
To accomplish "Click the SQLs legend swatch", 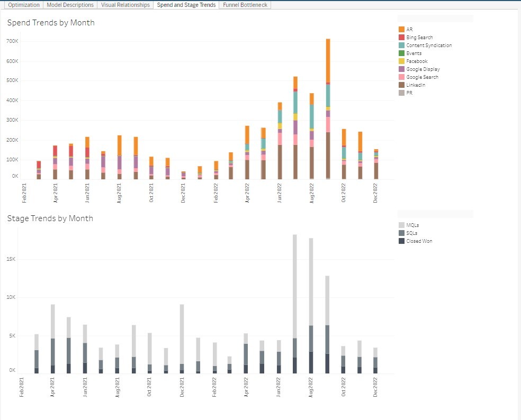I will tap(401, 233).
